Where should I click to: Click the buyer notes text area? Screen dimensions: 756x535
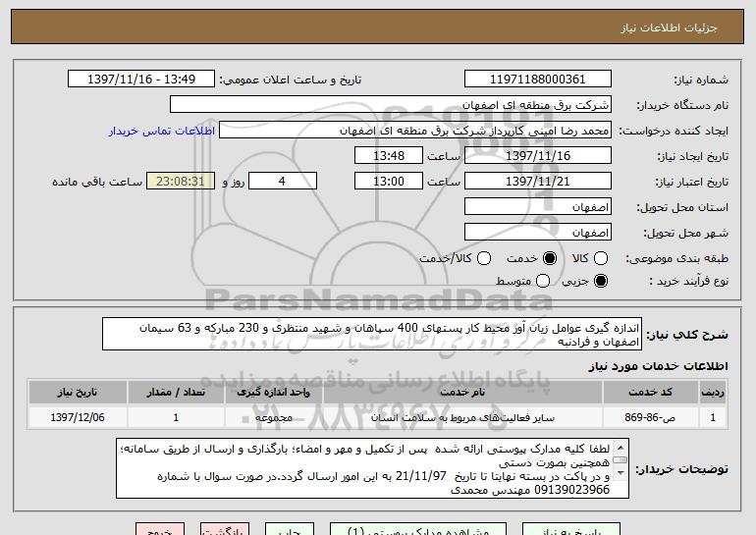tap(372, 468)
